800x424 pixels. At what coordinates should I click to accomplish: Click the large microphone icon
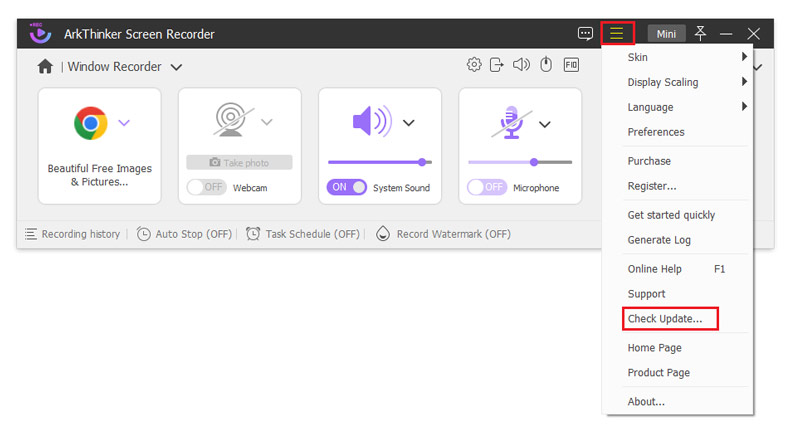tap(511, 122)
